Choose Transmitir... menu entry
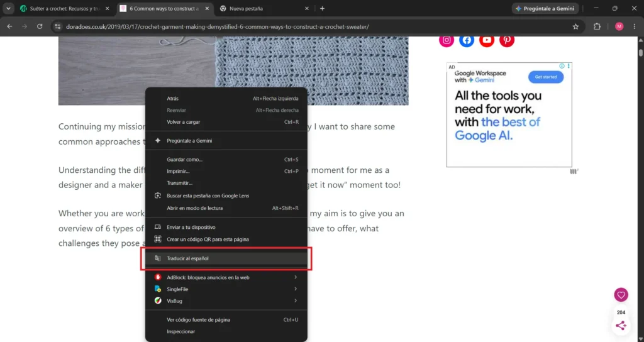Viewport: 644px width, 342px height. 226,183
